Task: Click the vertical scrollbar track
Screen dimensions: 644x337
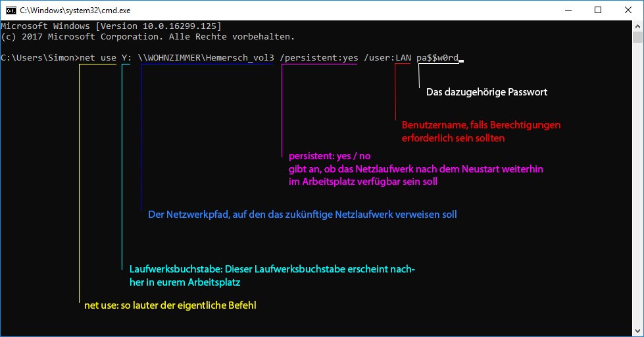Action: coord(637,197)
